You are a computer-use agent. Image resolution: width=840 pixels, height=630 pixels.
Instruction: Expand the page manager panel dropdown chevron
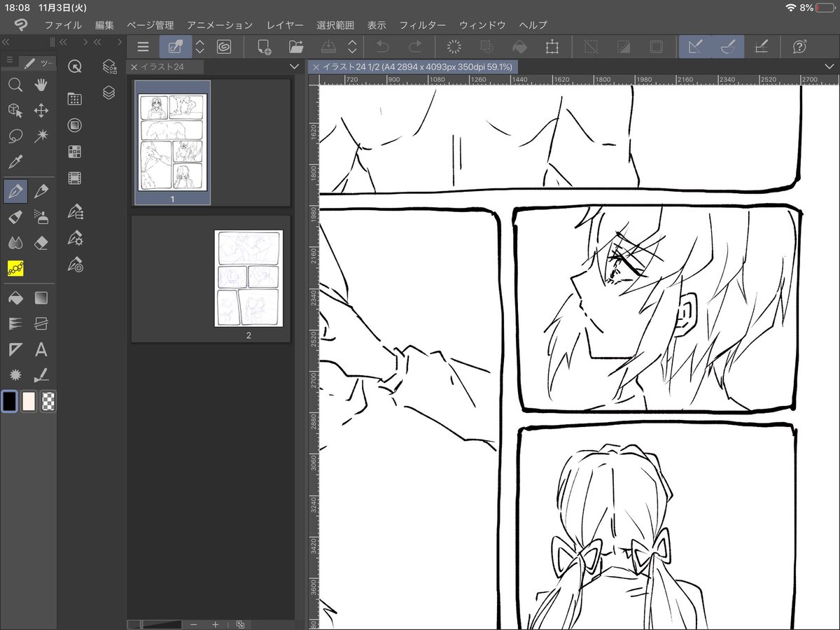[294, 66]
